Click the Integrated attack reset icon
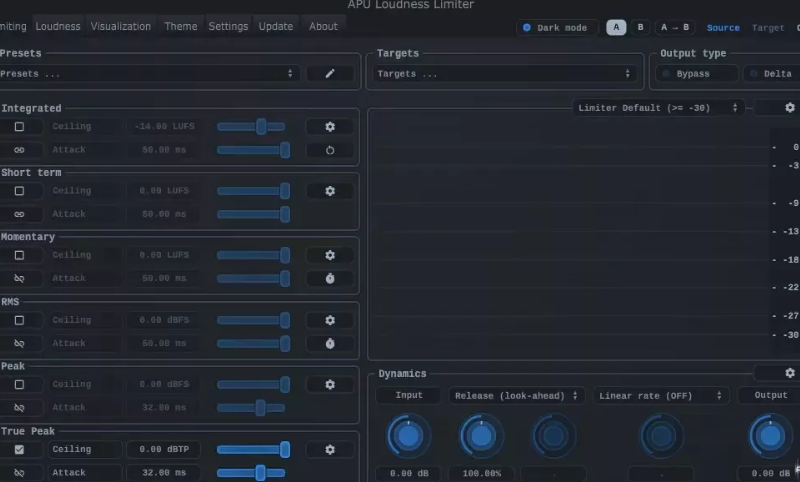 [x=330, y=150]
